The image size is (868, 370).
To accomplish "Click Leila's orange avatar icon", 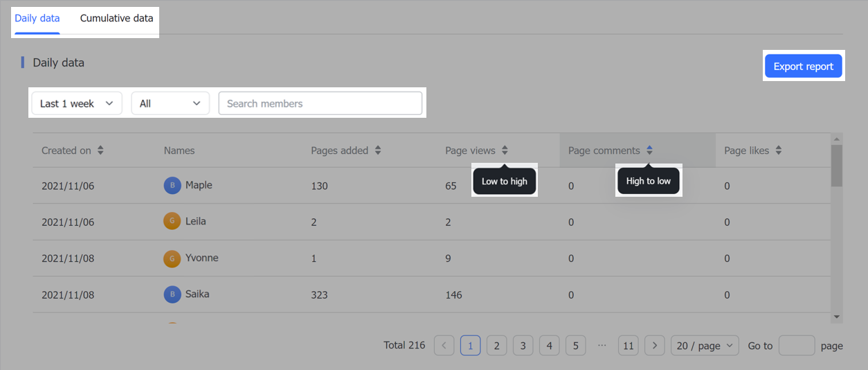I will (x=172, y=222).
